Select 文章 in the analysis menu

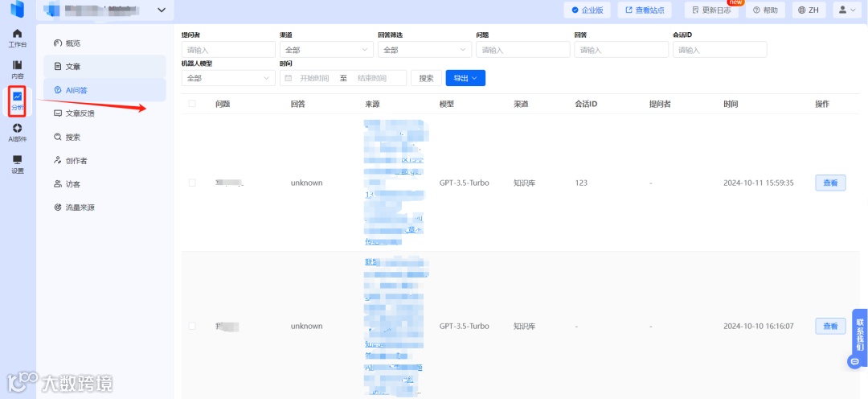point(104,67)
